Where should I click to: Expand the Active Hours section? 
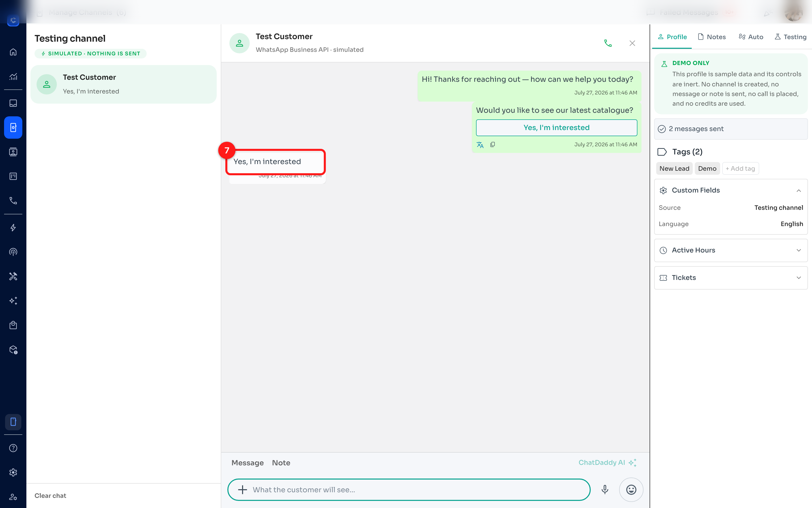pyautogui.click(x=731, y=250)
